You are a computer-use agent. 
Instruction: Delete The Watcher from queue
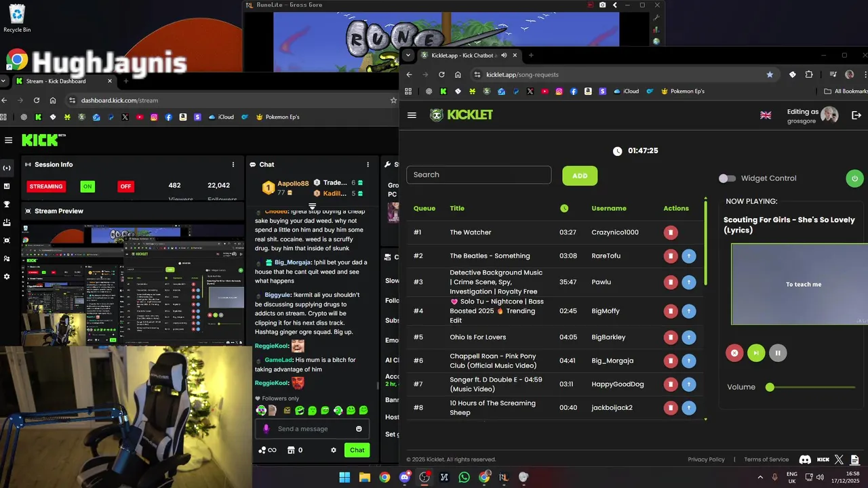coord(671,232)
